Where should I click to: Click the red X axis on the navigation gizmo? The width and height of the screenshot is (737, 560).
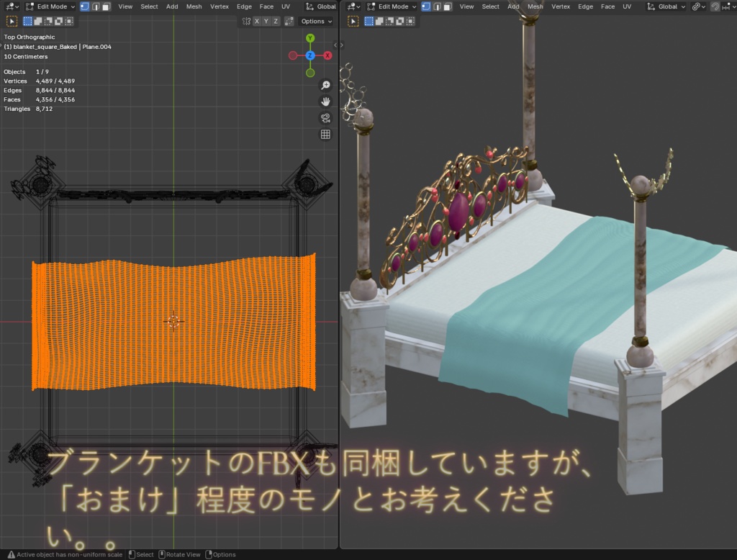tap(328, 55)
